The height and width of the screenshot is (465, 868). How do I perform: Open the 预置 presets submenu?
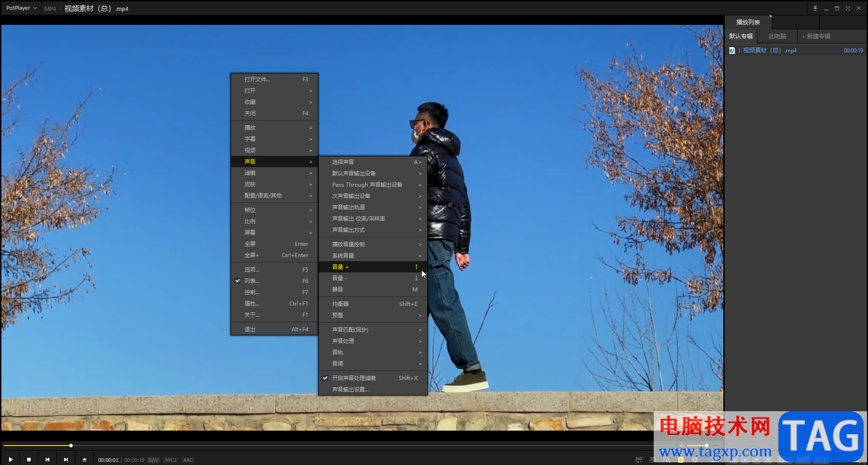pos(373,315)
